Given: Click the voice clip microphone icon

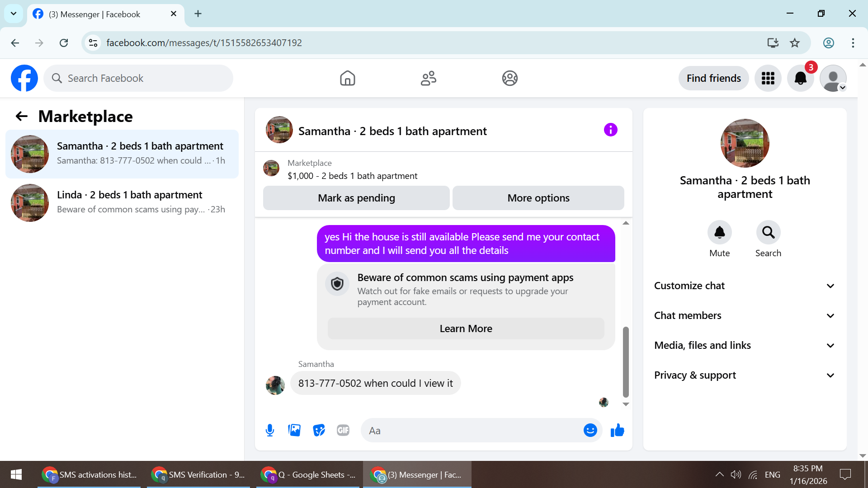Looking at the screenshot, I should [x=270, y=430].
